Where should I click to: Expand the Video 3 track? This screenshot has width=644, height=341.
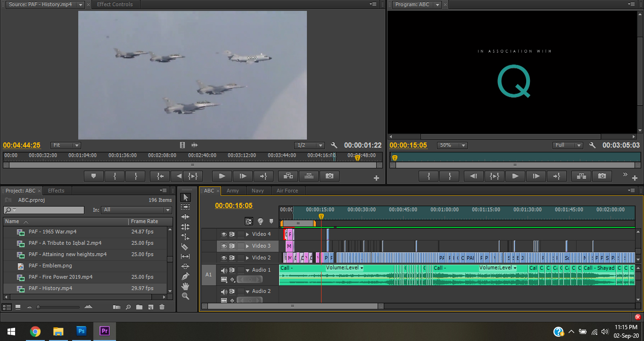[x=248, y=246]
